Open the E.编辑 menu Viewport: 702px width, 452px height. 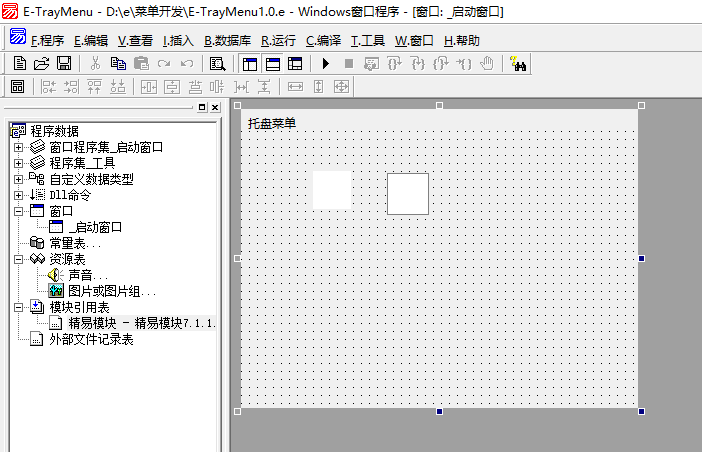(91, 41)
